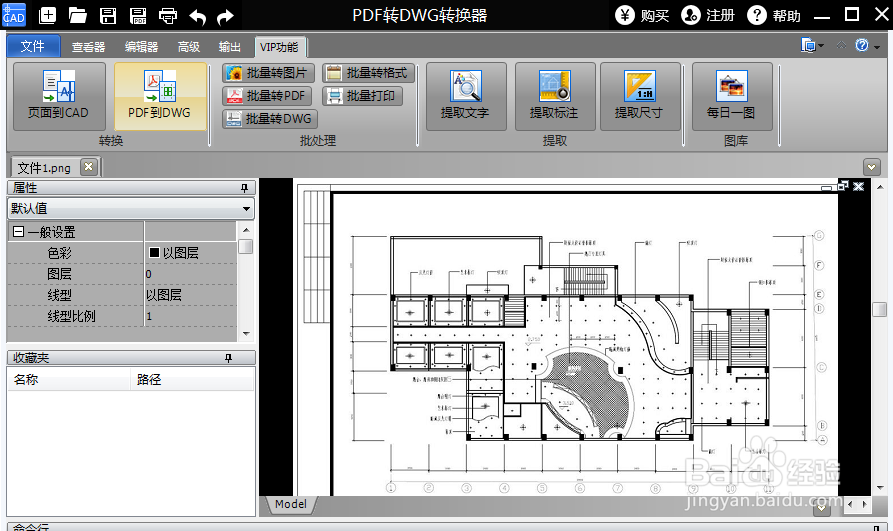The width and height of the screenshot is (893, 531).
Task: Click 批量转图片 batch to image
Action: pos(268,73)
